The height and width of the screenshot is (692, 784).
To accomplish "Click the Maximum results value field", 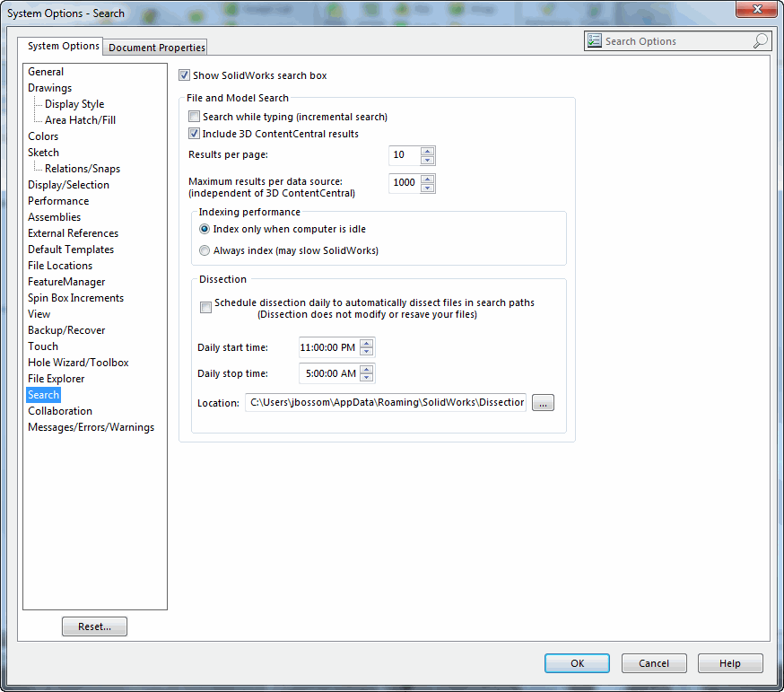I will pos(405,183).
